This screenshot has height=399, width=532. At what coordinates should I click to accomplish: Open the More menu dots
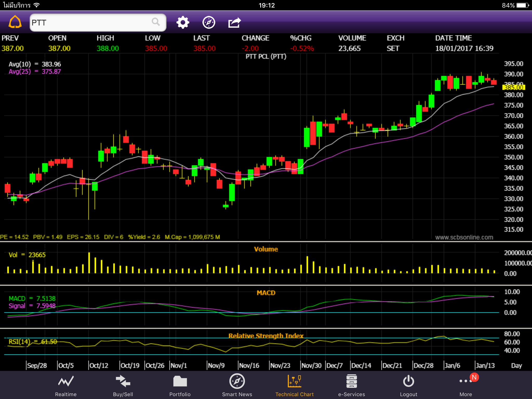[x=465, y=381]
